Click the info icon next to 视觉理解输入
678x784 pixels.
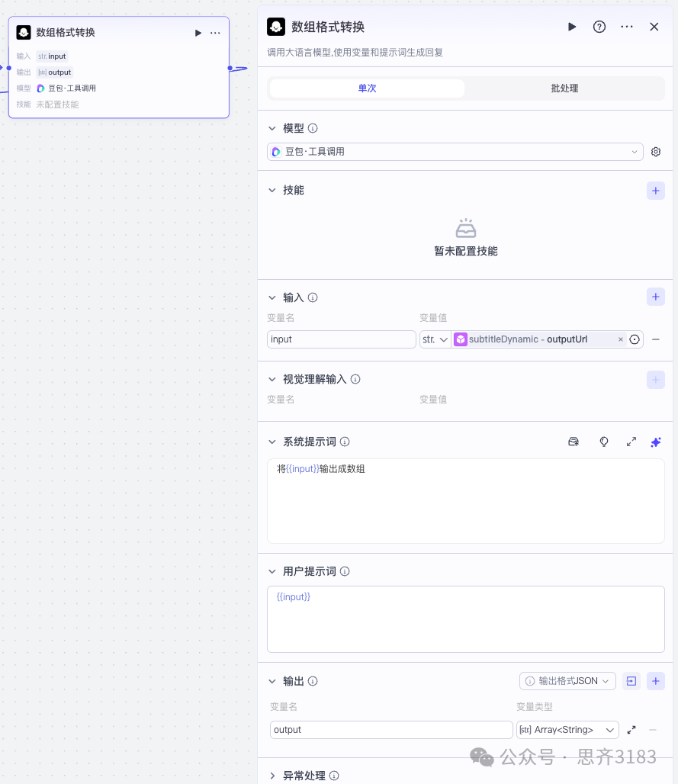355,379
